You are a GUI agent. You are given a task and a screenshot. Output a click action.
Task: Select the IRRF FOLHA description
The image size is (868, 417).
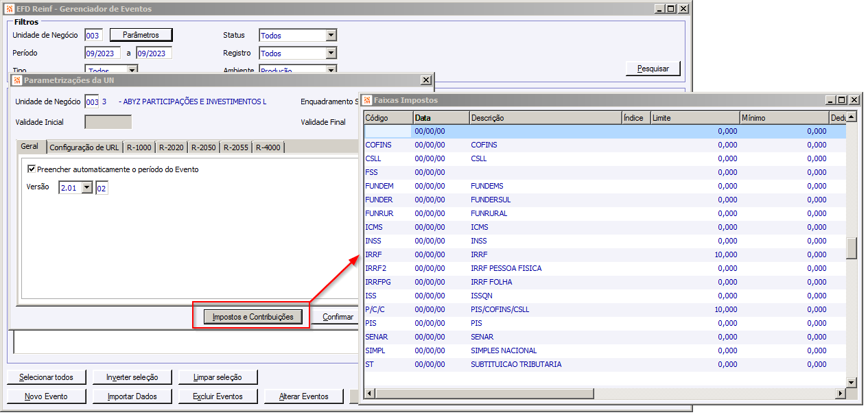(x=491, y=282)
